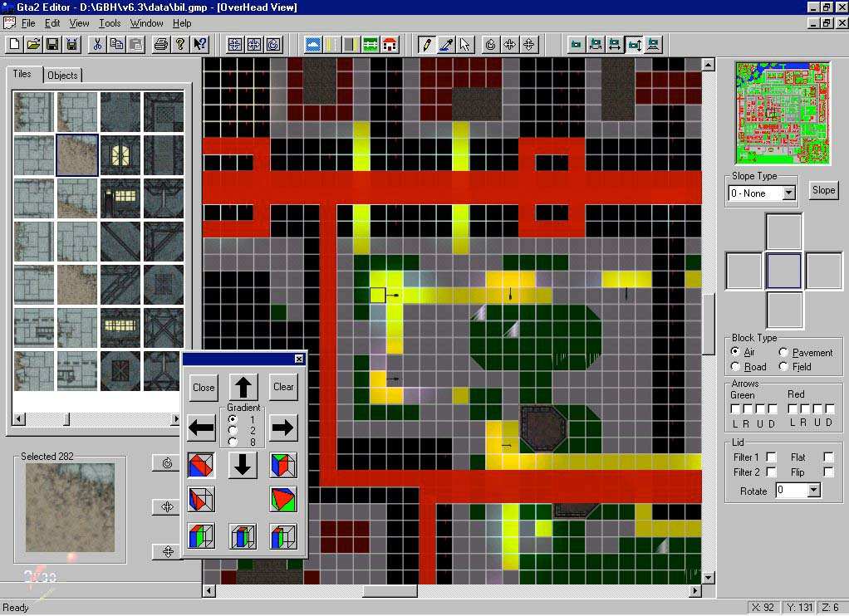This screenshot has height=616, width=849.
Task: Click the map horizontal scrollbar thumb
Action: 390,590
